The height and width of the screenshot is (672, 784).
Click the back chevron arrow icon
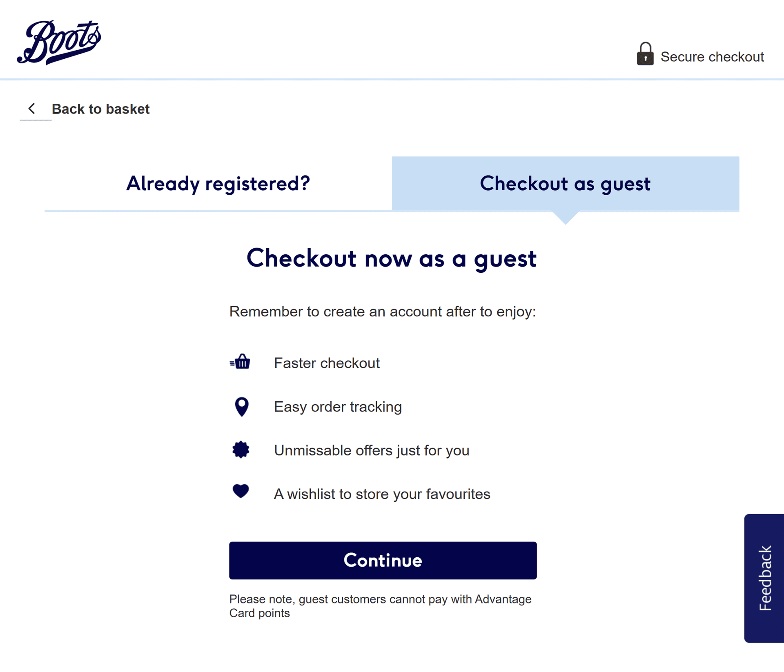click(31, 109)
